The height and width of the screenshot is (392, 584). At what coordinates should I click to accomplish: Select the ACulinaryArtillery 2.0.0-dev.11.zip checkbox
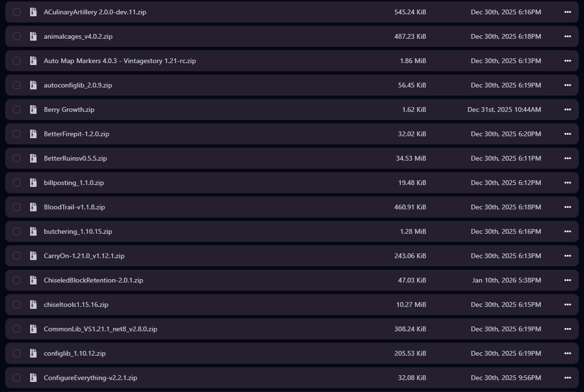tap(17, 12)
